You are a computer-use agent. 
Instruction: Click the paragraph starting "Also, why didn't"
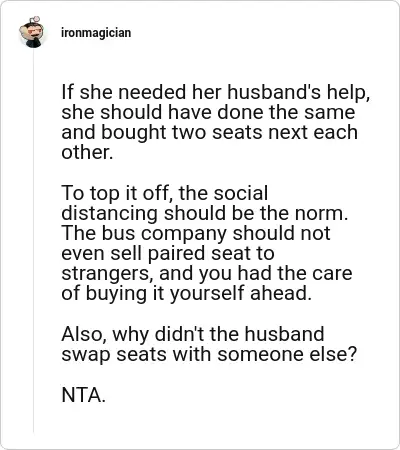tap(209, 344)
